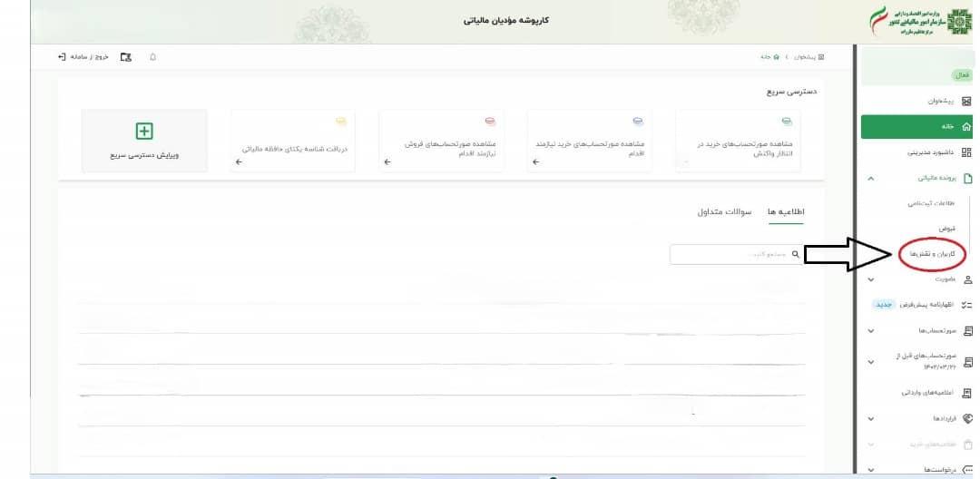Image resolution: width=980 pixels, height=479 pixels.
Task: Open مشاهده صورتحساب‌های خرید در انتظار واکنش card
Action: pos(738,141)
